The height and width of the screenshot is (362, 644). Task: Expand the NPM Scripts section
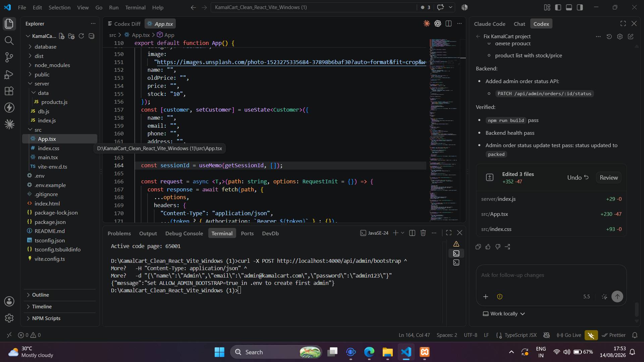pyautogui.click(x=46, y=318)
